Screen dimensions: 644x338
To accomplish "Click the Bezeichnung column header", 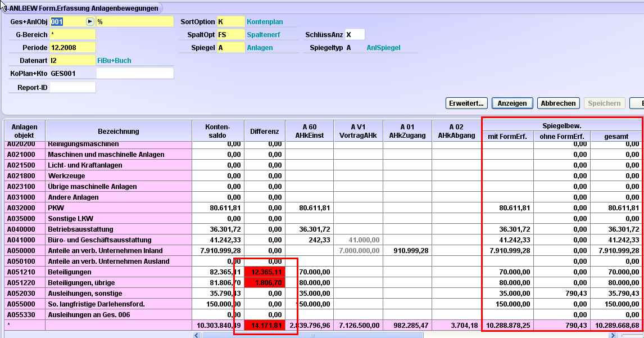I will click(x=118, y=131).
